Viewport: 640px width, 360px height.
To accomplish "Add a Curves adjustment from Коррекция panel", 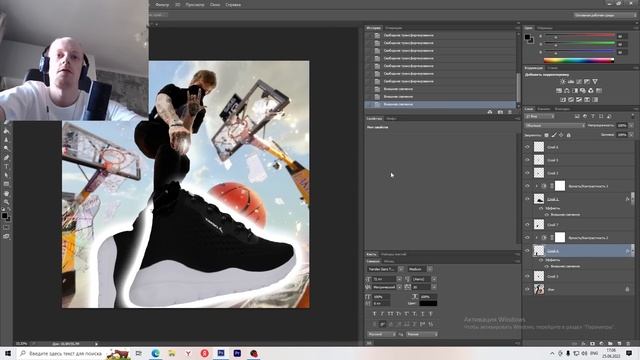I will 579,81.
